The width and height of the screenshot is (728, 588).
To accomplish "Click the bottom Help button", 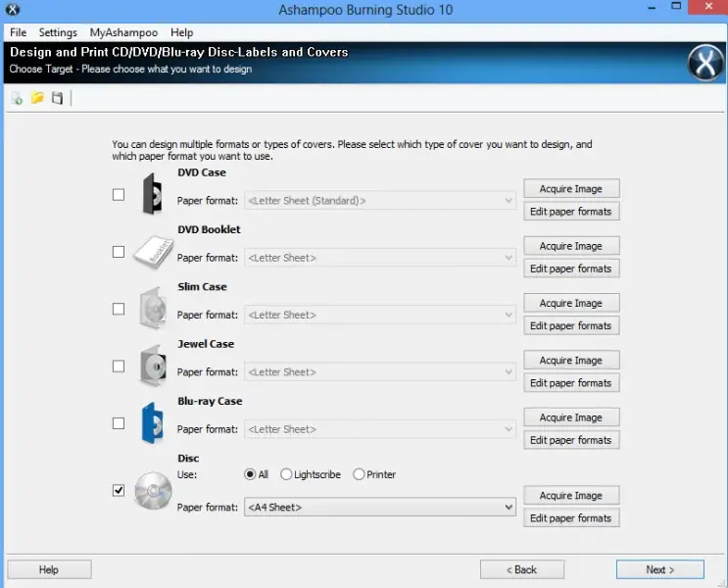I will pos(49,569).
